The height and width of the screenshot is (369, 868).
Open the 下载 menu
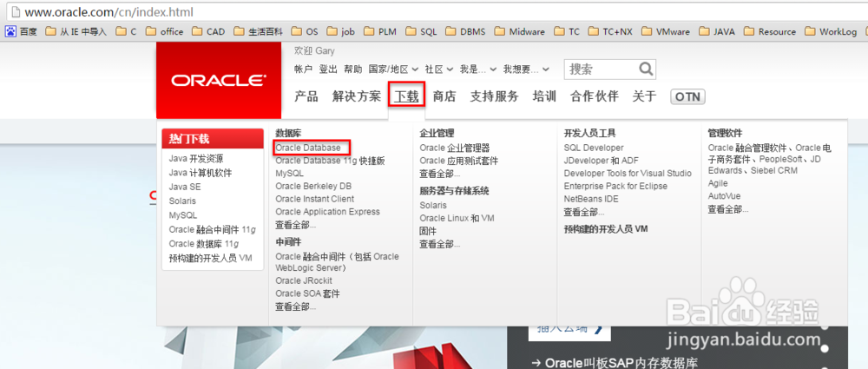tap(406, 96)
